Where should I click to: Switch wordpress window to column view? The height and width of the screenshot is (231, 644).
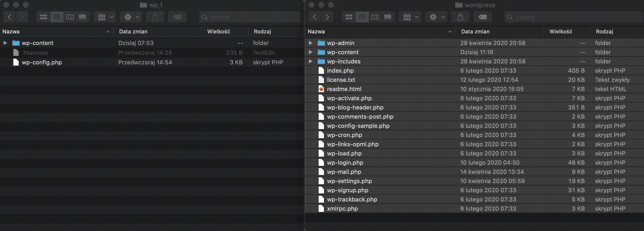[375, 17]
